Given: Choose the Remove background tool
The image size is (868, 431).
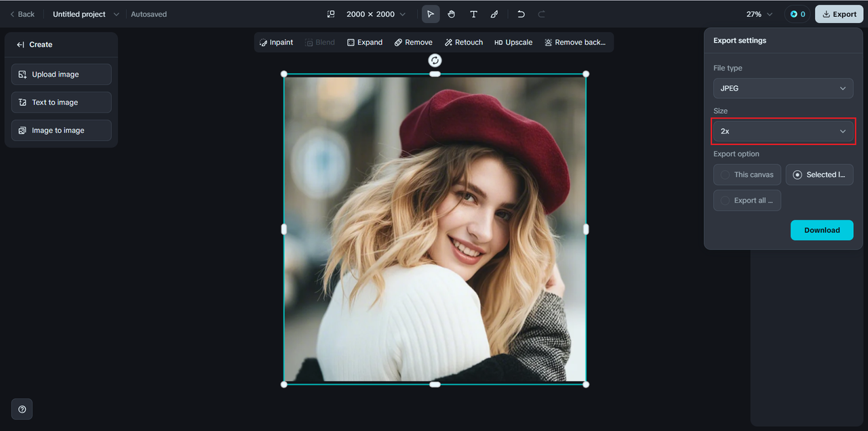Looking at the screenshot, I should click(576, 42).
